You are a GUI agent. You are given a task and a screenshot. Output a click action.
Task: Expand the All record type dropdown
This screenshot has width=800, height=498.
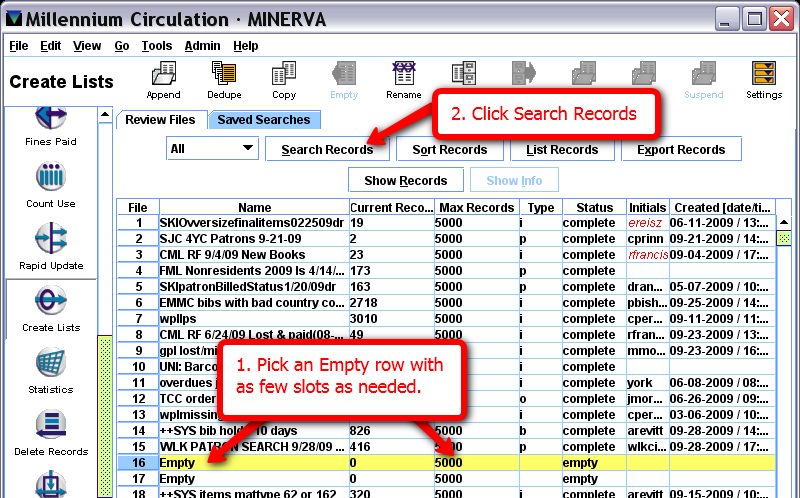point(211,149)
